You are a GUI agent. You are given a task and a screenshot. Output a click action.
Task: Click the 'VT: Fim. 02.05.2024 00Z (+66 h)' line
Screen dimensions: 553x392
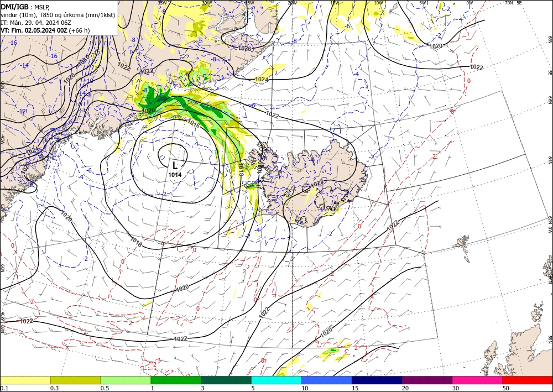(45, 30)
